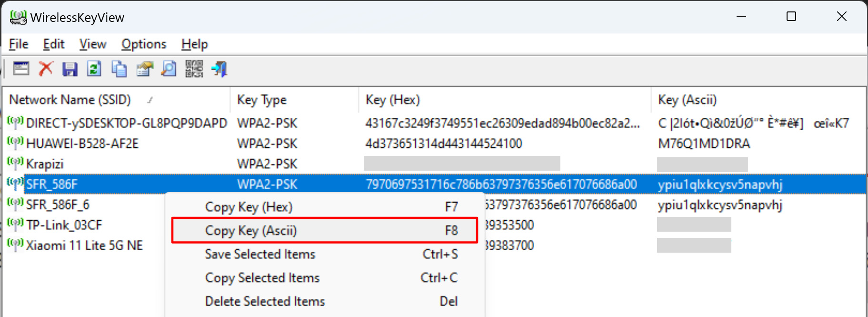Click wireless icon beside DIRECT-ySDESKTOP row
The height and width of the screenshot is (317, 868).
(x=15, y=122)
